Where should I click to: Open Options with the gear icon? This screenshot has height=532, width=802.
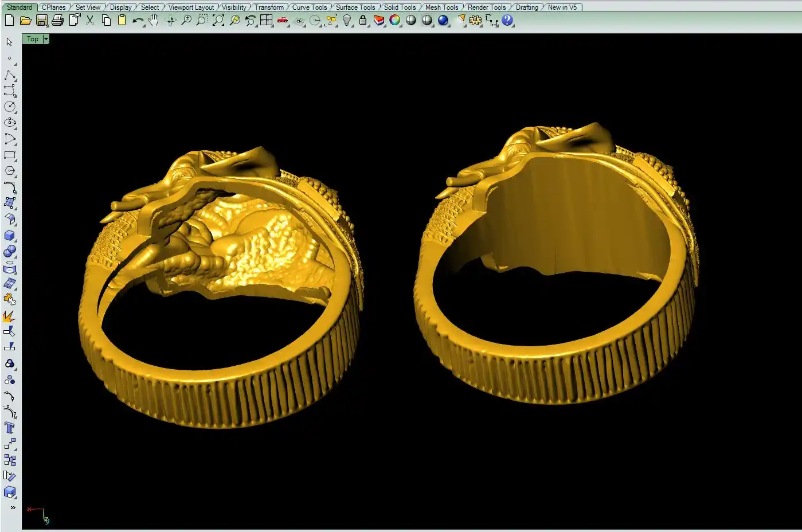tap(475, 21)
